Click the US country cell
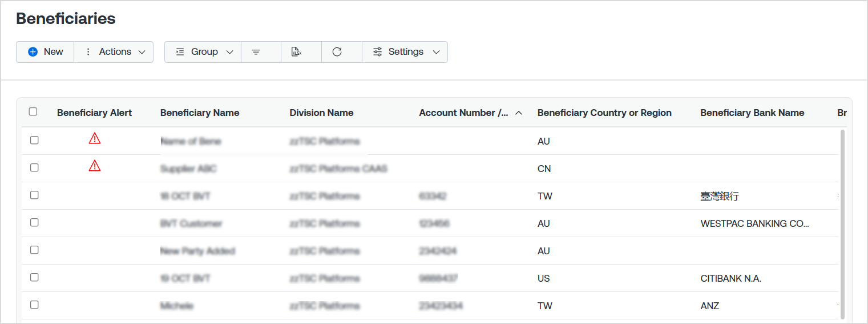 pyautogui.click(x=544, y=278)
